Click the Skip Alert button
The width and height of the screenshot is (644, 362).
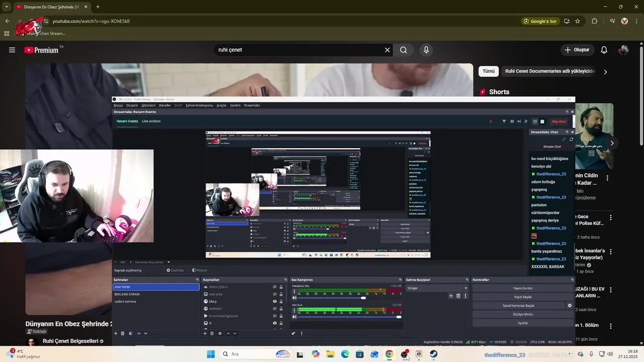click(559, 121)
